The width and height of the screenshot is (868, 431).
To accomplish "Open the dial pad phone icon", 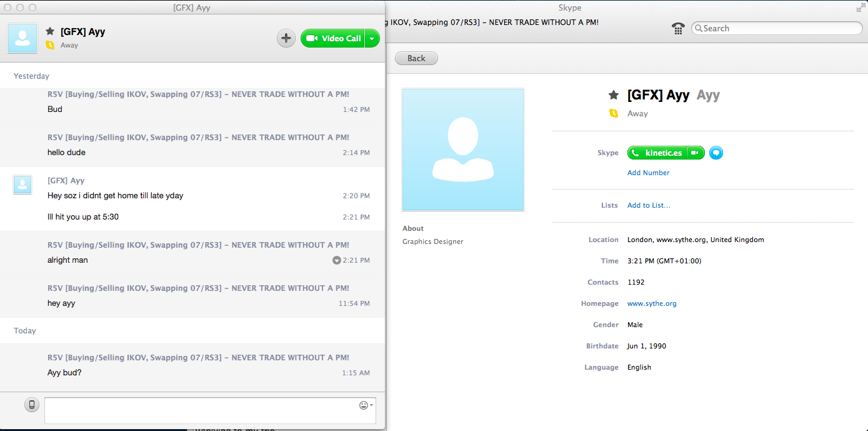I will tap(678, 28).
